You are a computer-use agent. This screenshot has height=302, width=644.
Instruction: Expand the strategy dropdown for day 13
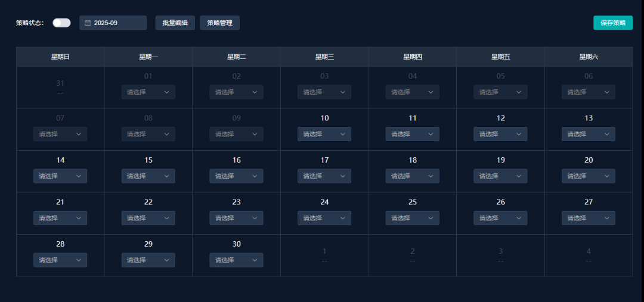[x=589, y=134]
